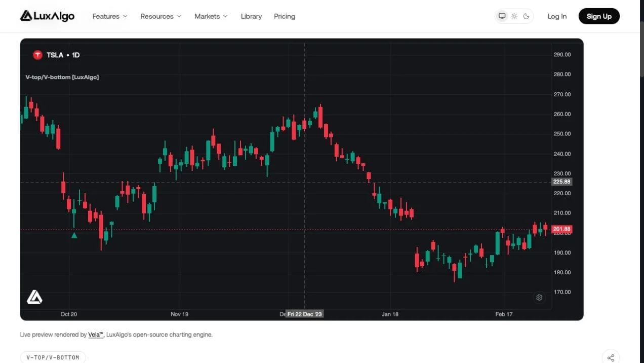Click the TSLA 1D symbol label
The height and width of the screenshot is (363, 644).
point(63,55)
